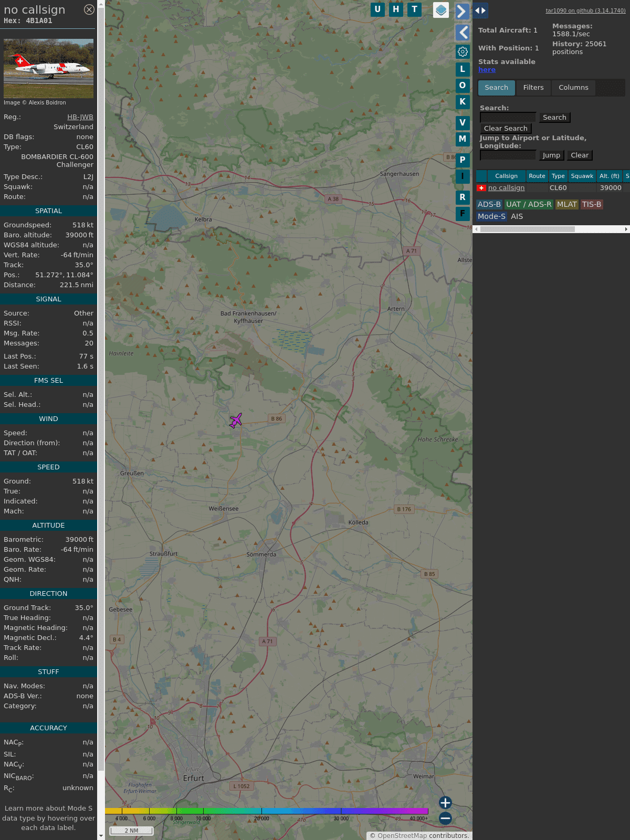Click the Clear Search button

(506, 128)
